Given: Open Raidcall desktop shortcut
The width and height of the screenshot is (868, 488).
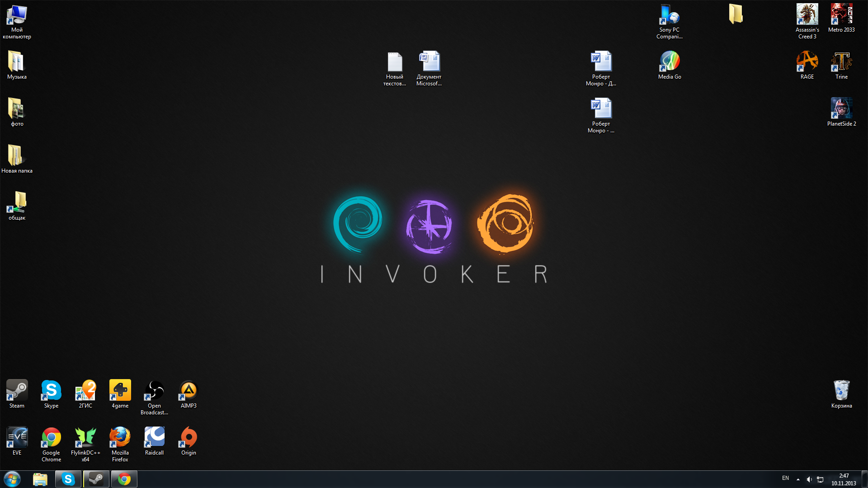Looking at the screenshot, I should [x=154, y=441].
